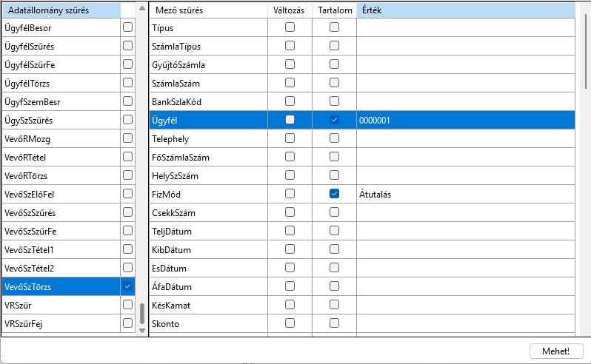Image resolution: width=591 pixels, height=364 pixels.
Task: Check the Típus Változás checkbox
Action: (290, 27)
